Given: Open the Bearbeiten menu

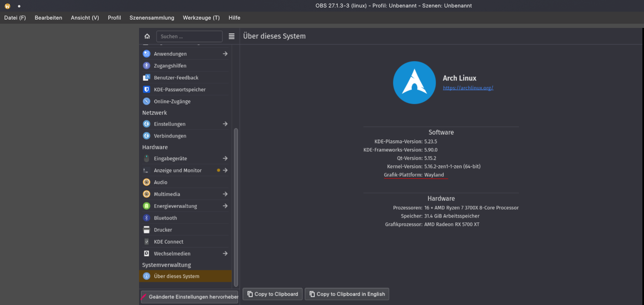Looking at the screenshot, I should 48,17.
